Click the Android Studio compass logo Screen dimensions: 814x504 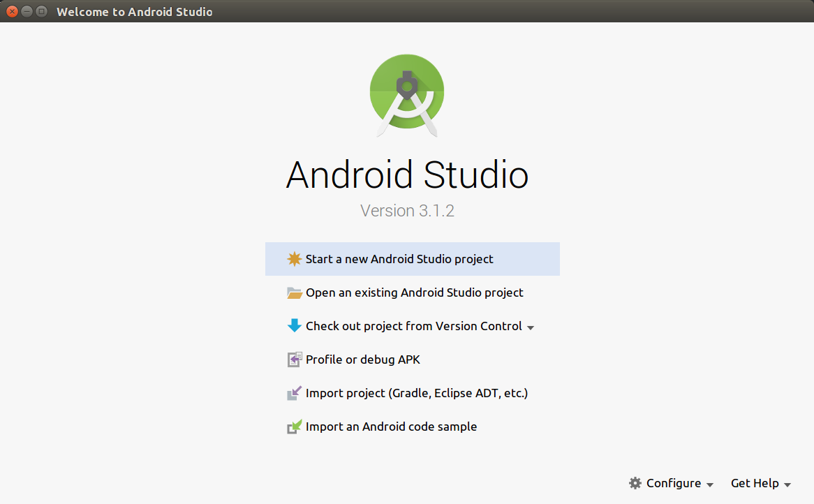[x=407, y=96]
